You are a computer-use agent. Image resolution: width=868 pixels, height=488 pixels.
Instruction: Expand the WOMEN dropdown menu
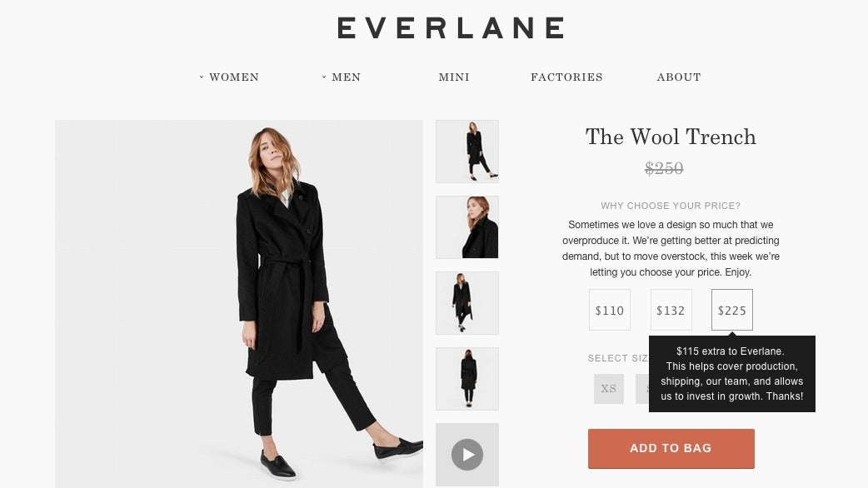[229, 77]
